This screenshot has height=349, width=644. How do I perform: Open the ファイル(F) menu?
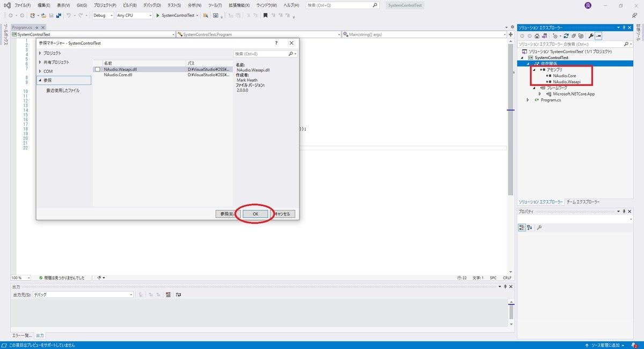pos(23,5)
